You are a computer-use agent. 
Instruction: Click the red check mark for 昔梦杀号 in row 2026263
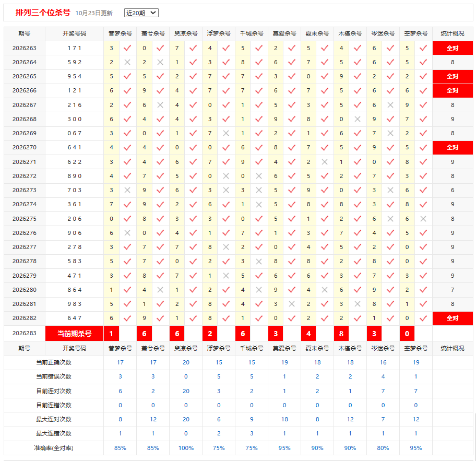tap(127, 48)
